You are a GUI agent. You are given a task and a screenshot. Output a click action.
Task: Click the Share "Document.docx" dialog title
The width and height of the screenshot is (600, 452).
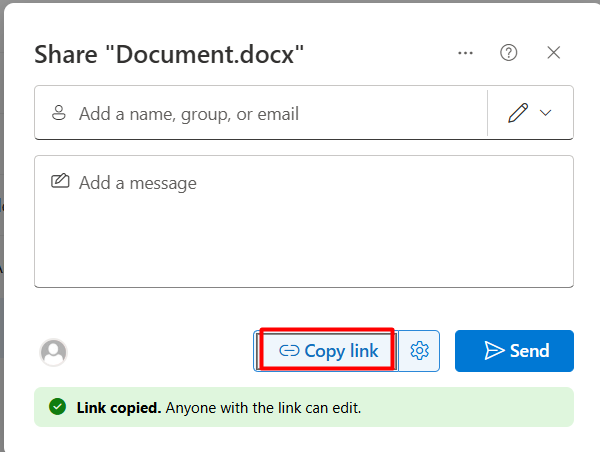[x=170, y=54]
